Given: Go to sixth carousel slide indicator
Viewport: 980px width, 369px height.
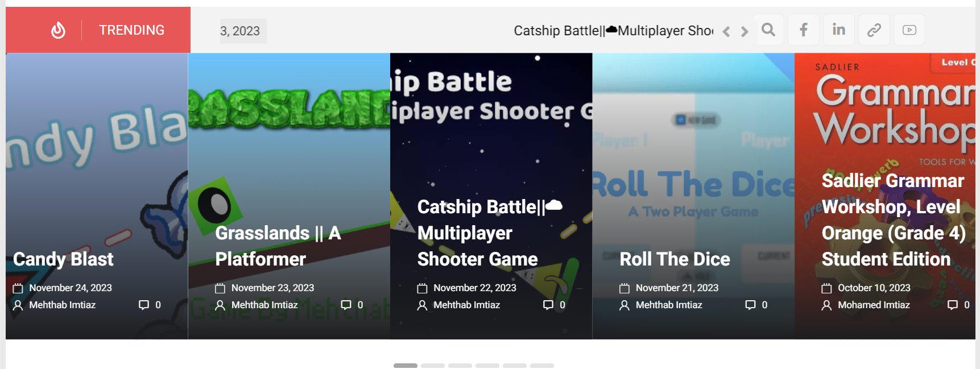Looking at the screenshot, I should click(542, 366).
